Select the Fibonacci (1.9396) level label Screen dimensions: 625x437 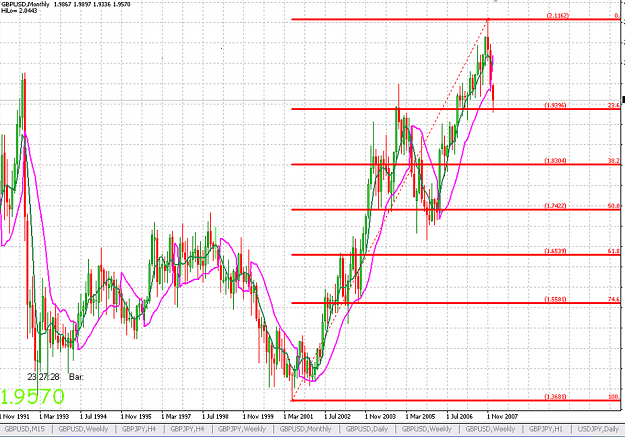coord(555,105)
